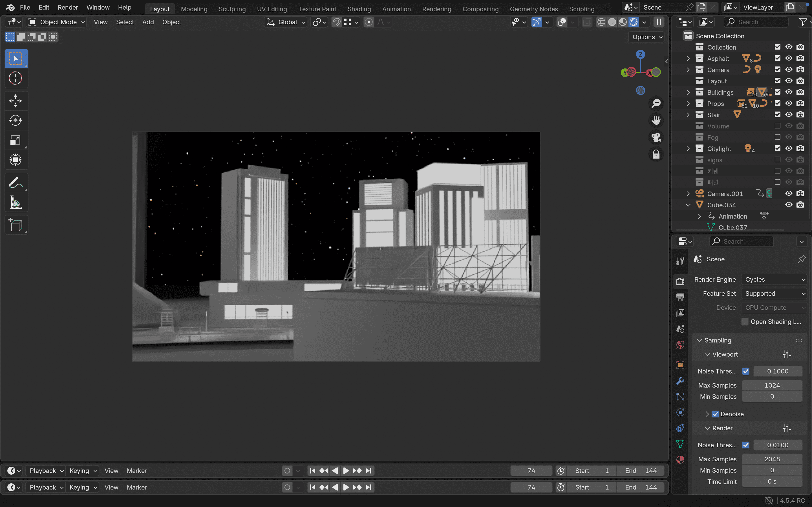
Task: Open the Object Mode dropdown
Action: tap(57, 22)
